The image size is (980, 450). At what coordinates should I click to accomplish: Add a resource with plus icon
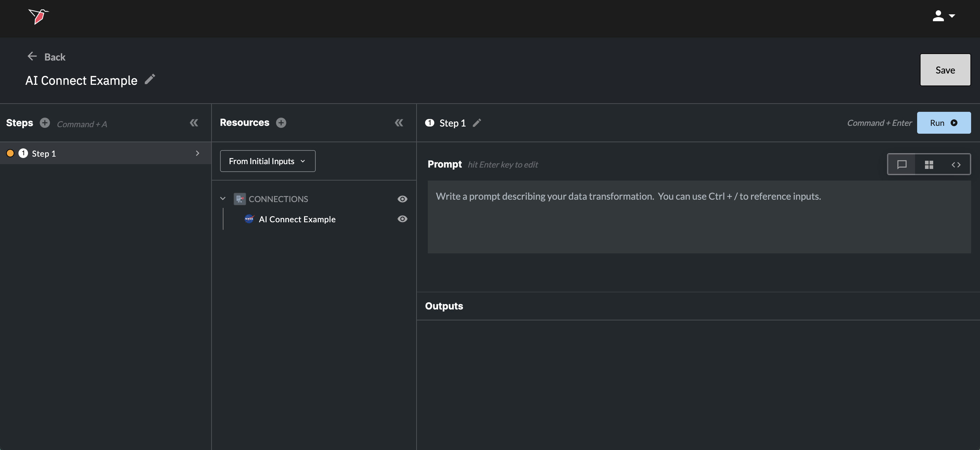point(281,123)
